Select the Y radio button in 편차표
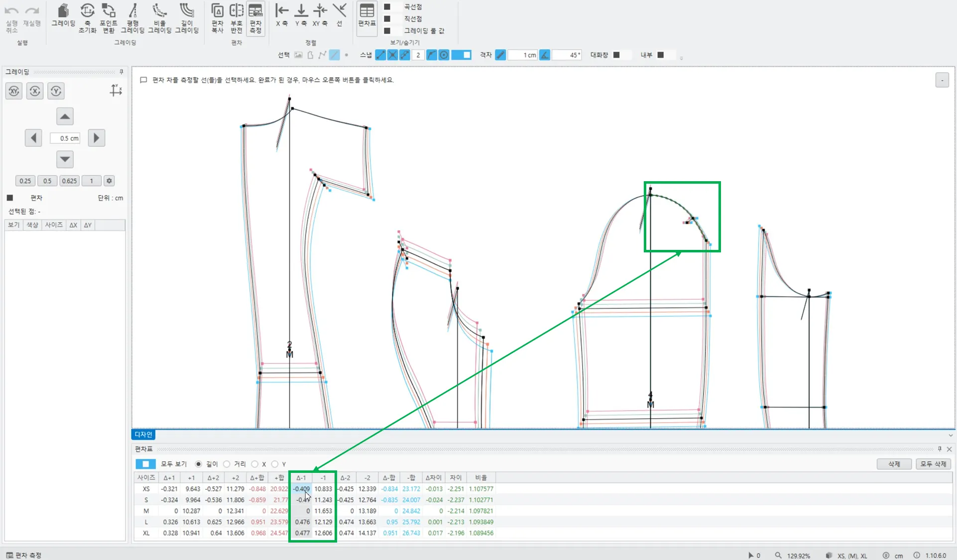This screenshot has width=957, height=560. tap(275, 464)
